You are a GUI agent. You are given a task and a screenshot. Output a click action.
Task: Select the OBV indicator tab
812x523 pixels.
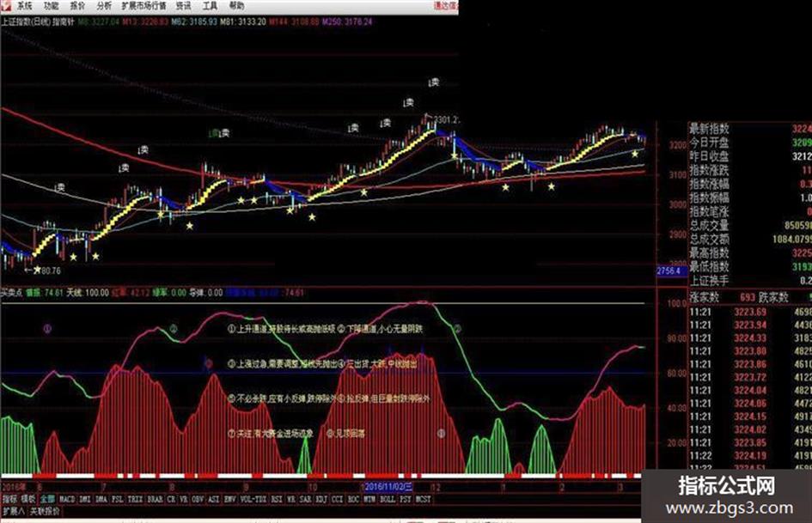[x=198, y=499]
